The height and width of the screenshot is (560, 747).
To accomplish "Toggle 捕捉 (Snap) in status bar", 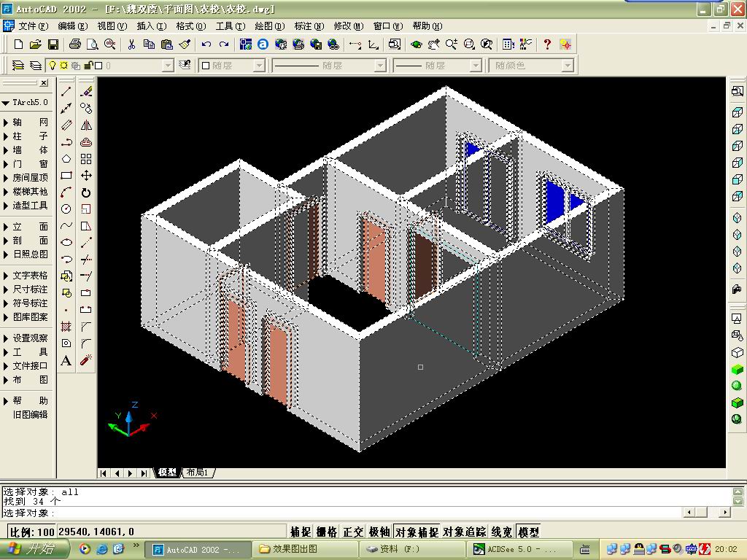I will point(301,532).
